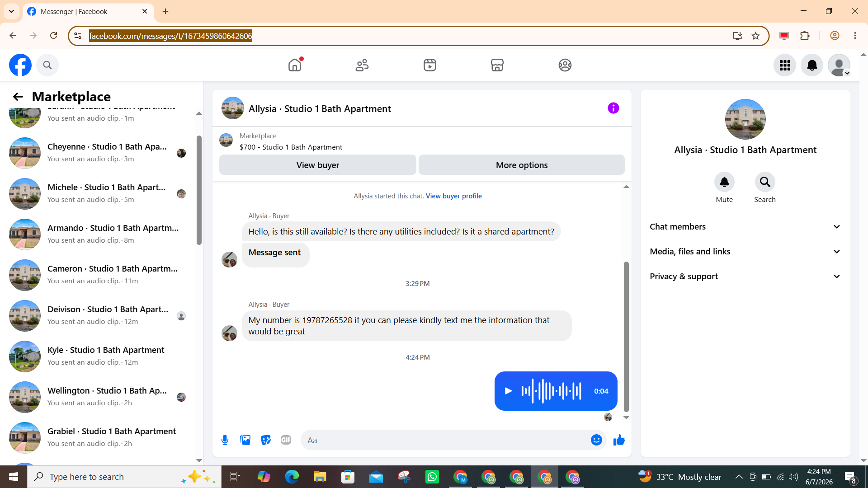Expand Media, files and links section
Screen dimensions: 868x488
point(745,251)
